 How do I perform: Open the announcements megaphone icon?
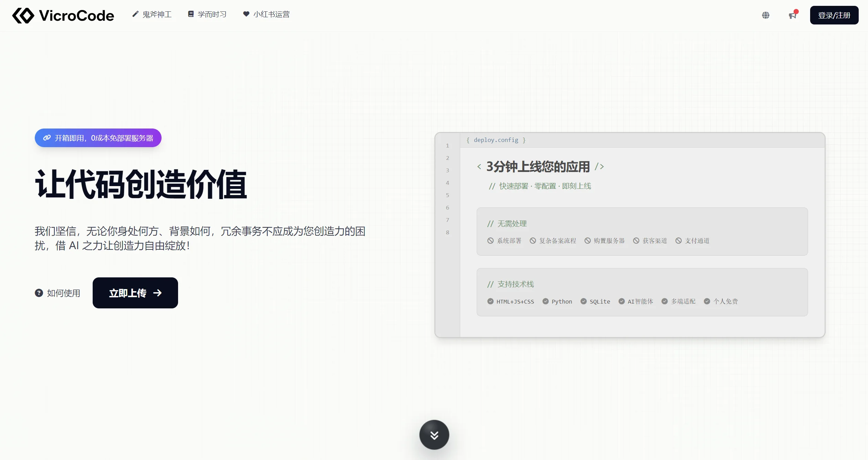(x=793, y=16)
